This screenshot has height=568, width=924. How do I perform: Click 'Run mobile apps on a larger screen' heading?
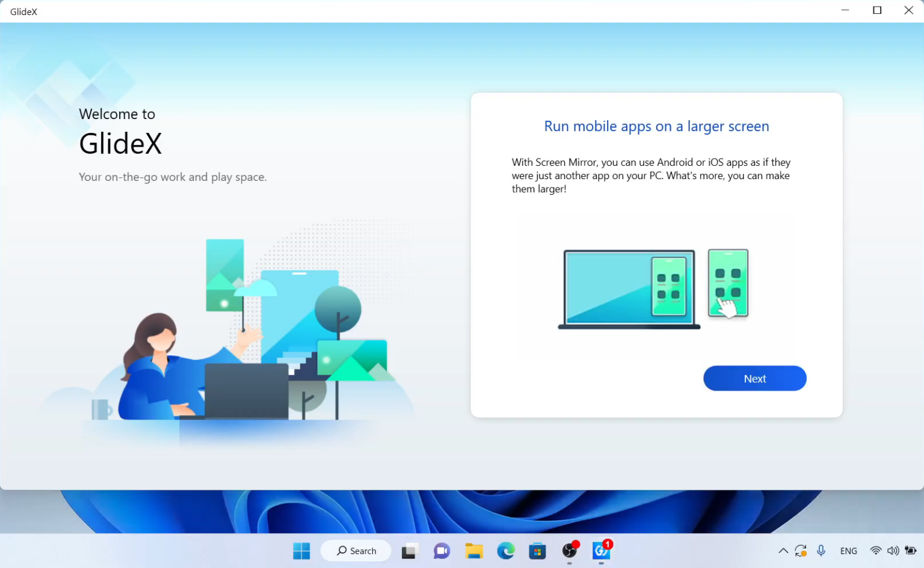point(656,126)
